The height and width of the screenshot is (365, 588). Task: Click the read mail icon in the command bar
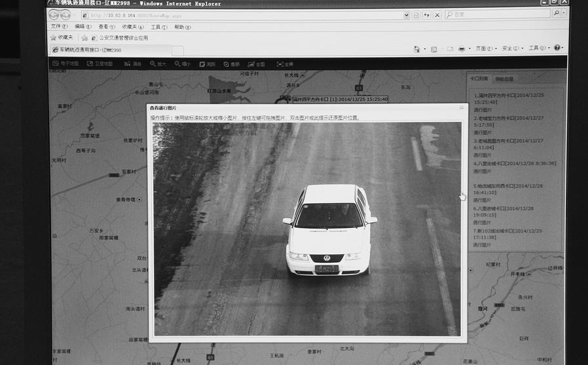tap(450, 49)
